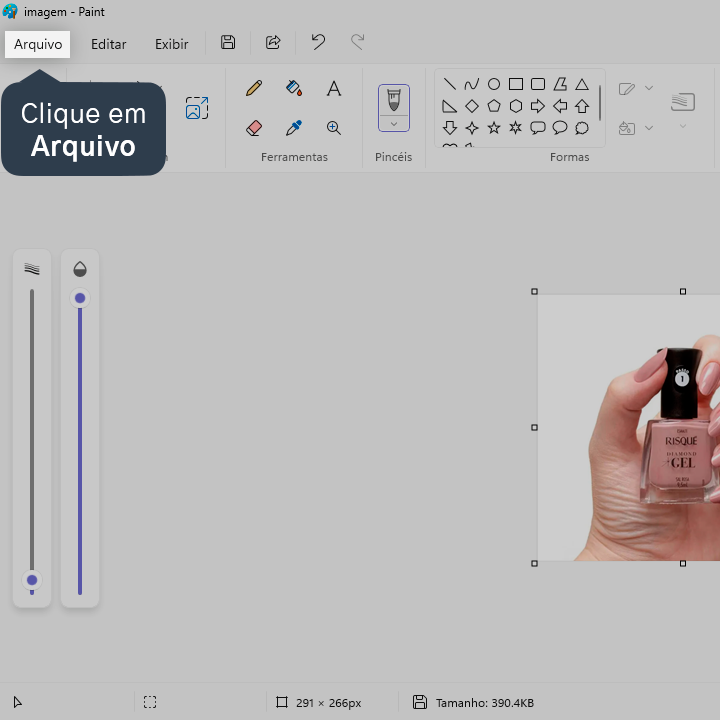Click the bottom-left canvas resize handle

point(534,563)
